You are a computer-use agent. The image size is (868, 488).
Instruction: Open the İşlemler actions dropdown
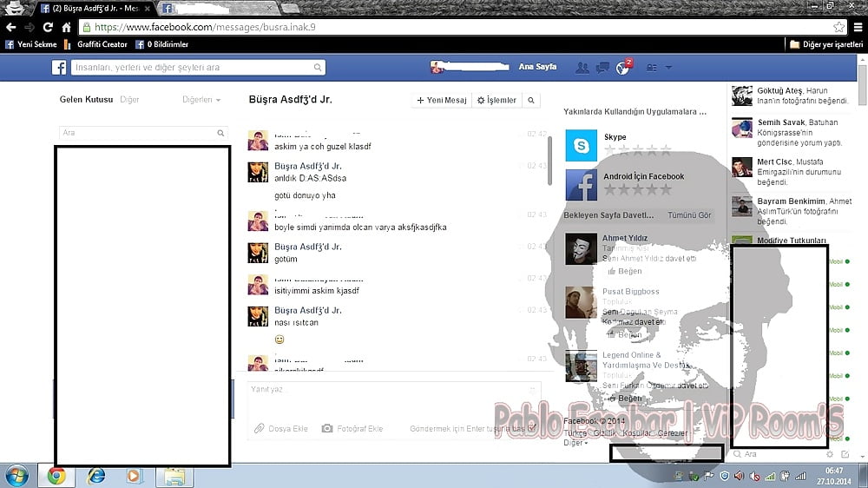(496, 101)
